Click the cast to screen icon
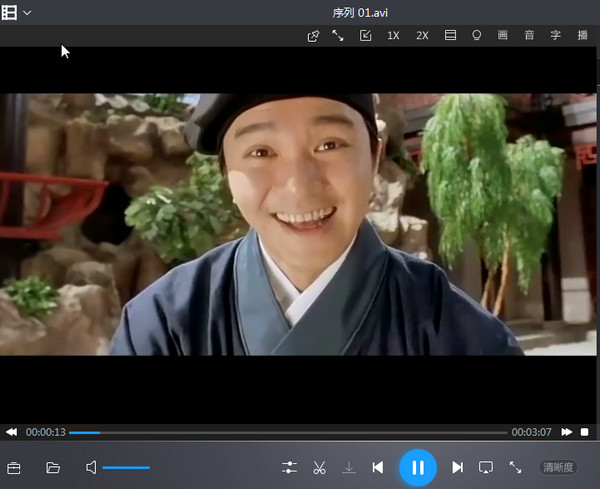This screenshot has width=600, height=489. (x=486, y=467)
